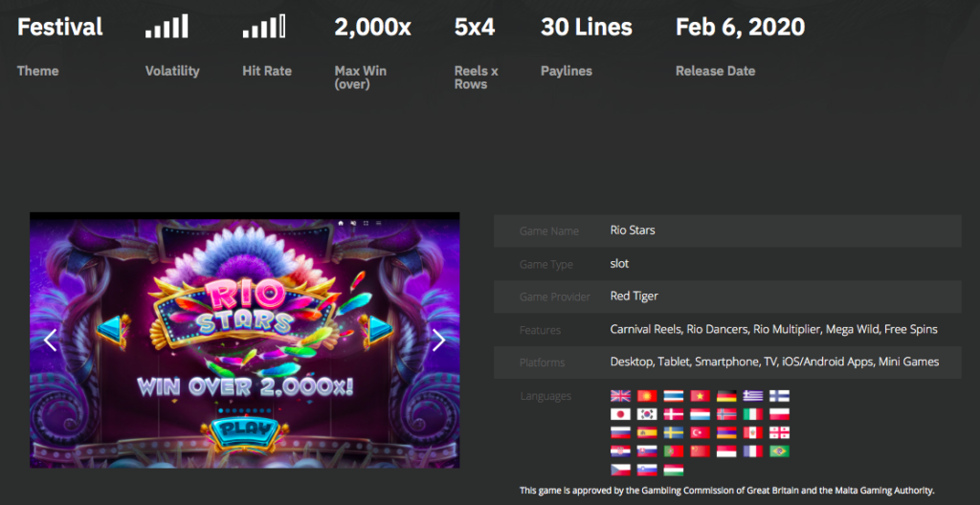Select the Spanish flag language

pyautogui.click(x=647, y=432)
